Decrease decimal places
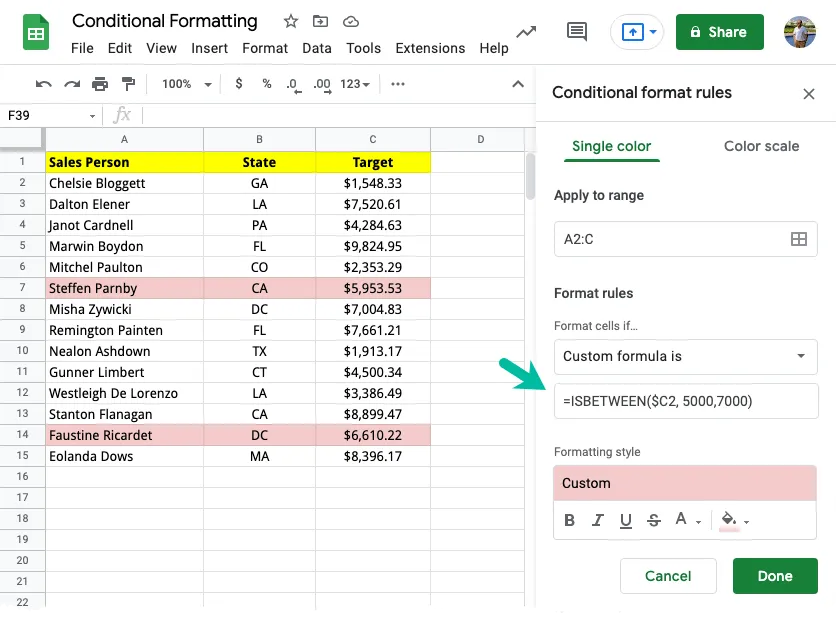This screenshot has height=637, width=836. click(x=291, y=84)
